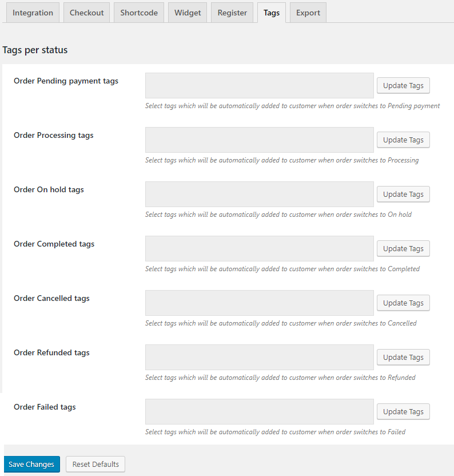Click the Order Failed tags field
Screen dimensions: 454x476
click(x=259, y=412)
